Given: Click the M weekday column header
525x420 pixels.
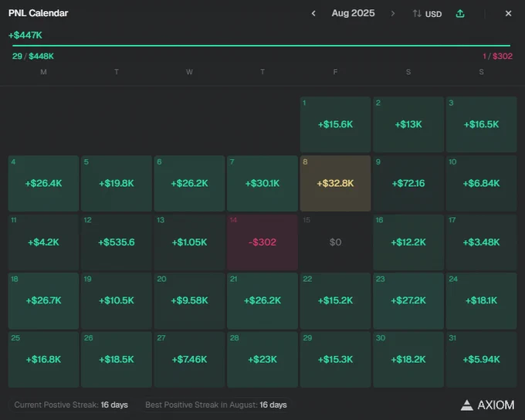Looking at the screenshot, I should [x=43, y=72].
